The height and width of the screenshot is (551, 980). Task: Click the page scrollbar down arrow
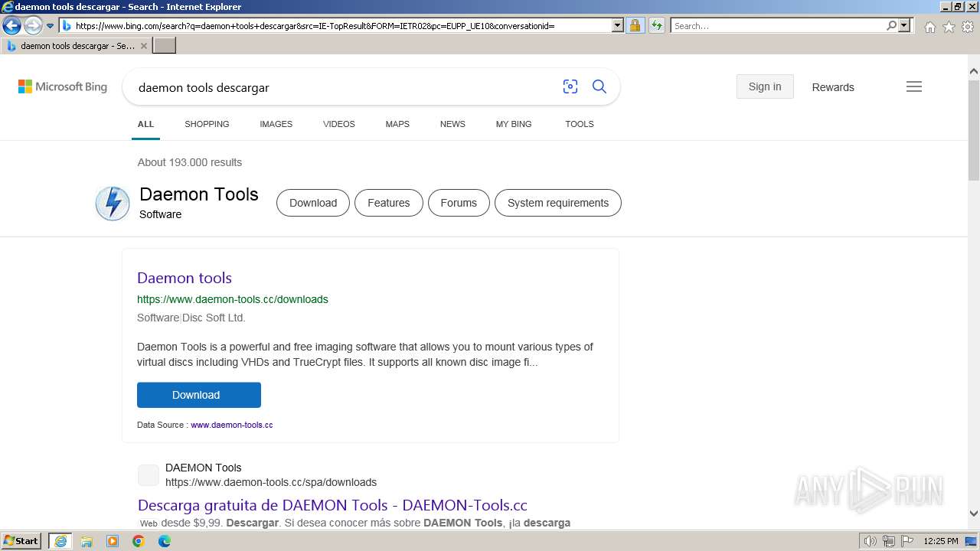974,514
